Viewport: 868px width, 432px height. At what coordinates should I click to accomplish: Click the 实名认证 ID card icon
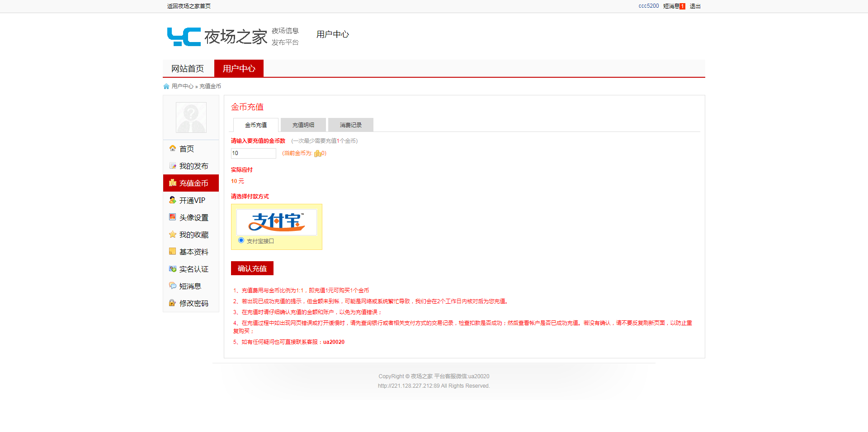pyautogui.click(x=172, y=268)
